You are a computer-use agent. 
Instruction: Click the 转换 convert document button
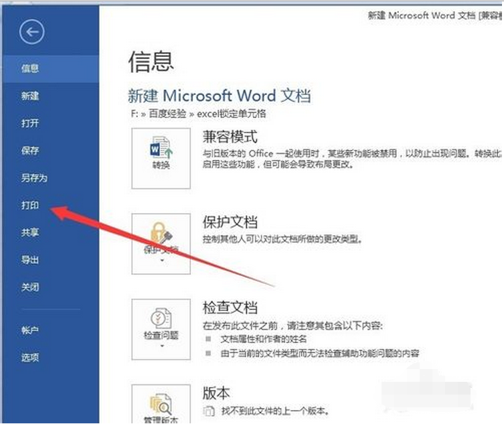tap(161, 158)
